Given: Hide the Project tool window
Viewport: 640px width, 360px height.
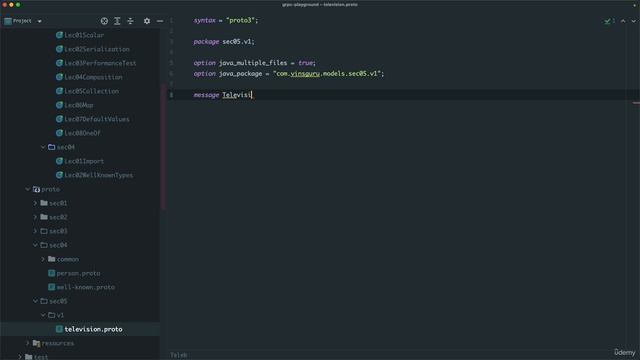Looking at the screenshot, I should (x=160, y=21).
